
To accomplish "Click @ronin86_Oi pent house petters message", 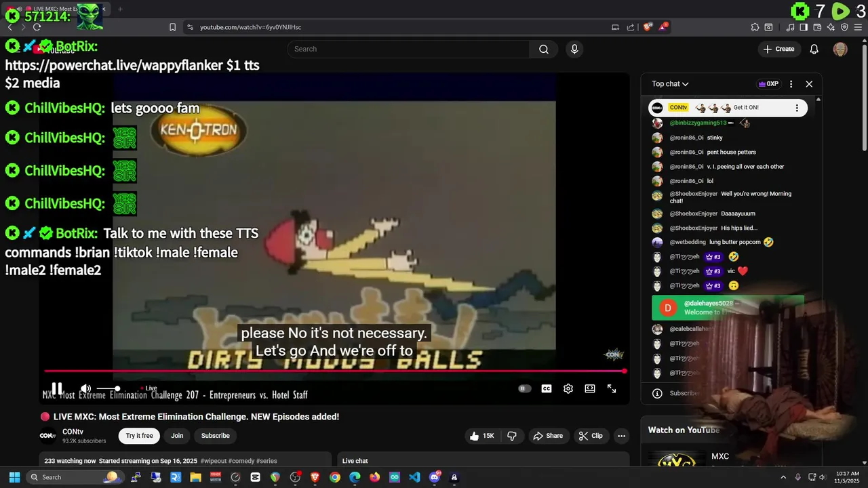I will pyautogui.click(x=704, y=152).
